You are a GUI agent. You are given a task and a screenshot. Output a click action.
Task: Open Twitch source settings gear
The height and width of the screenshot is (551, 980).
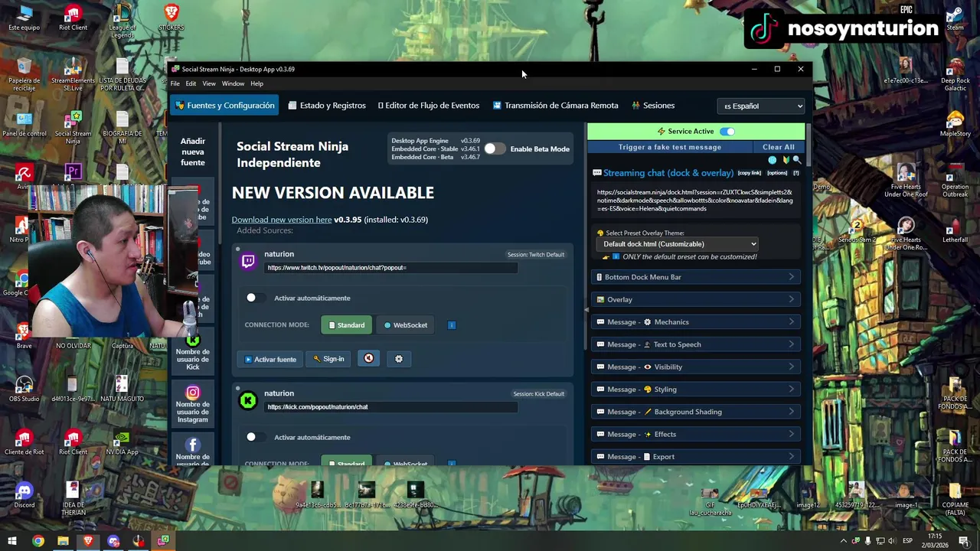[399, 358]
